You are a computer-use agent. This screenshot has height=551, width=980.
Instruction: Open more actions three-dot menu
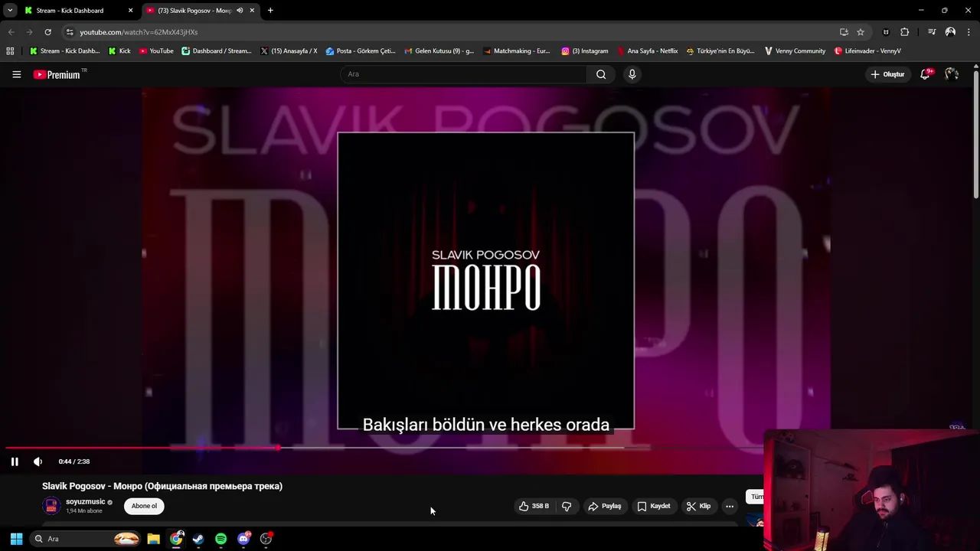coord(730,506)
